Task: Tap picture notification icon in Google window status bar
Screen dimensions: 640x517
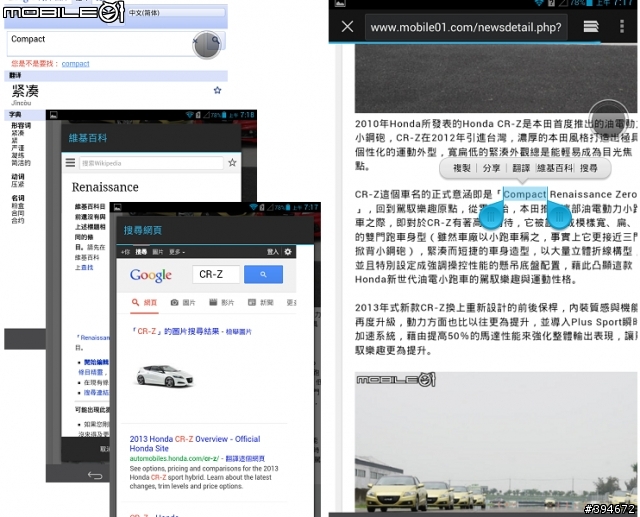Action: (118, 207)
